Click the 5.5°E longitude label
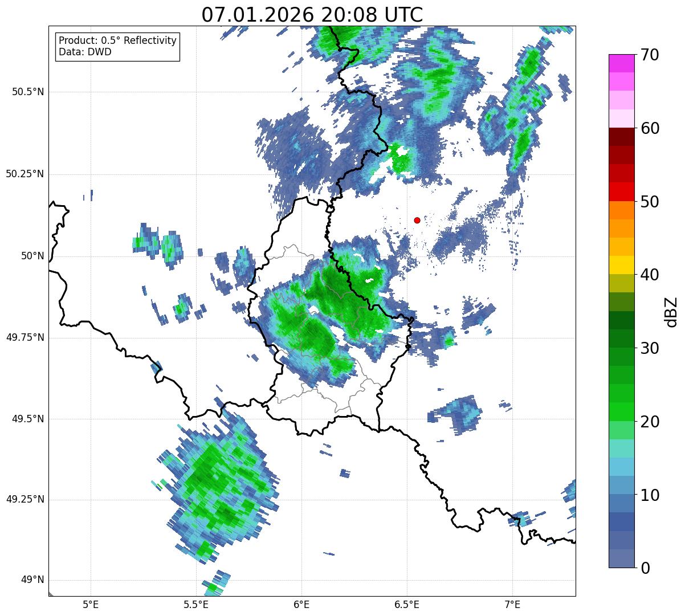The width and height of the screenshot is (685, 616). coord(196,604)
